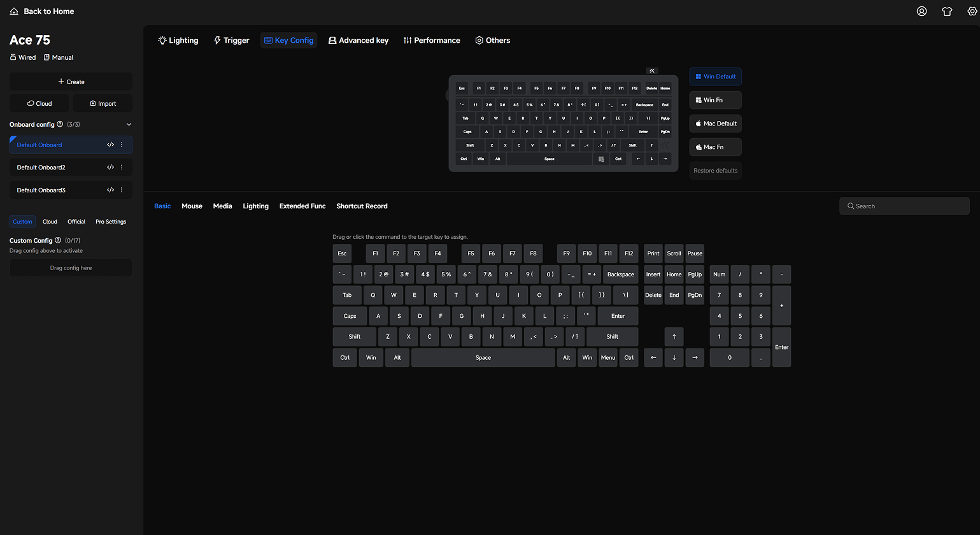Open the Others tab

(493, 40)
